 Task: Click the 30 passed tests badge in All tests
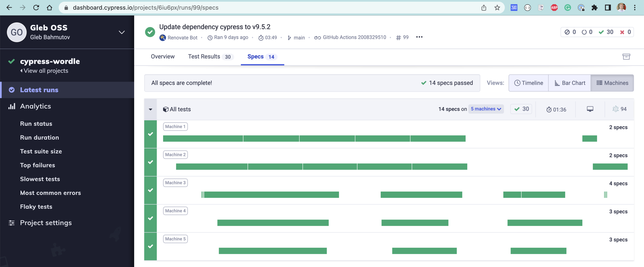521,109
